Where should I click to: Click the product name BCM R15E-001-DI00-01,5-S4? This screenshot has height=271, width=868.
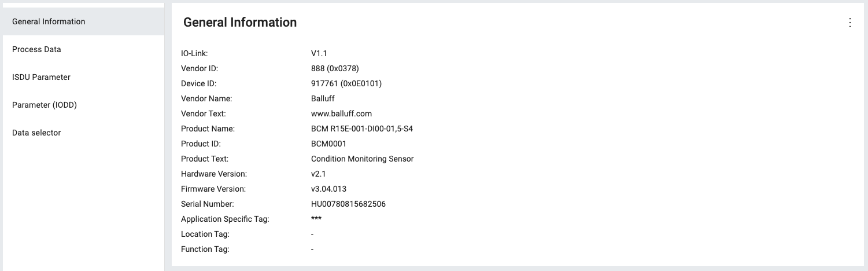[x=362, y=129]
